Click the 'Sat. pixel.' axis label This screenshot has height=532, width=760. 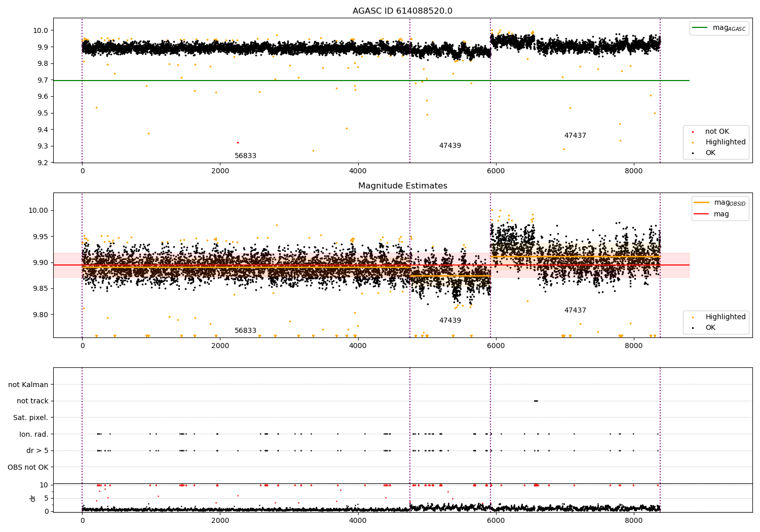click(x=30, y=418)
